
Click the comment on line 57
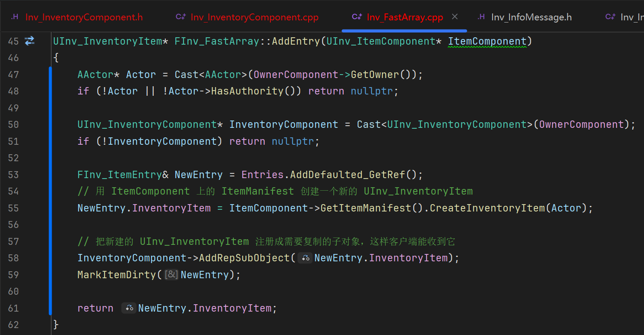coord(266,241)
